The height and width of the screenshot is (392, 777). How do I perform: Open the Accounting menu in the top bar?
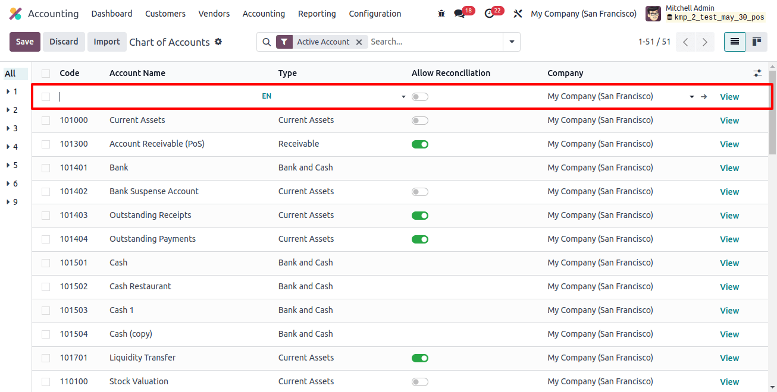coord(264,14)
